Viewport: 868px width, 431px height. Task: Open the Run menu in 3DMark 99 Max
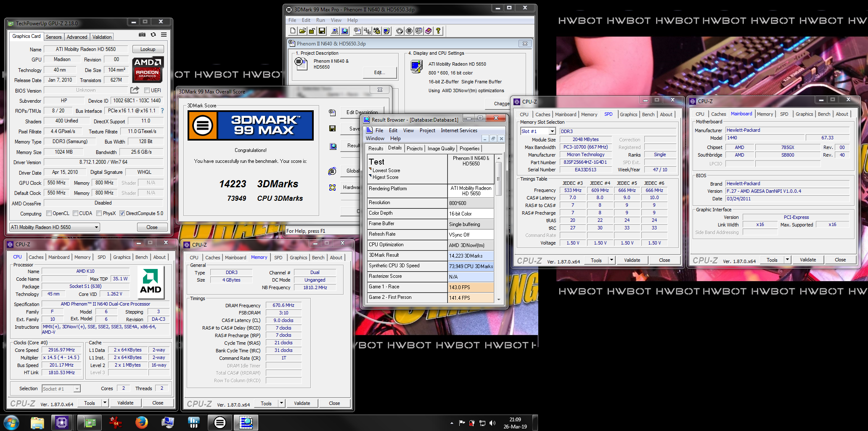pos(320,20)
